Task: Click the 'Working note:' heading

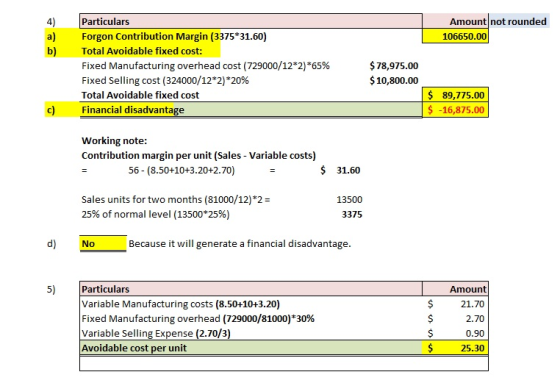Action: (114, 141)
